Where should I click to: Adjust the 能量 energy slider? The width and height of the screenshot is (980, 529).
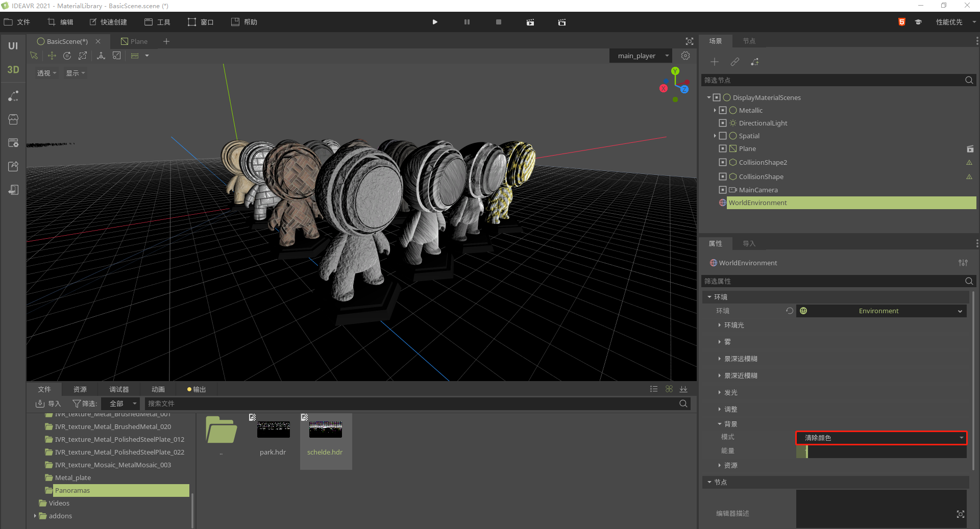click(881, 451)
